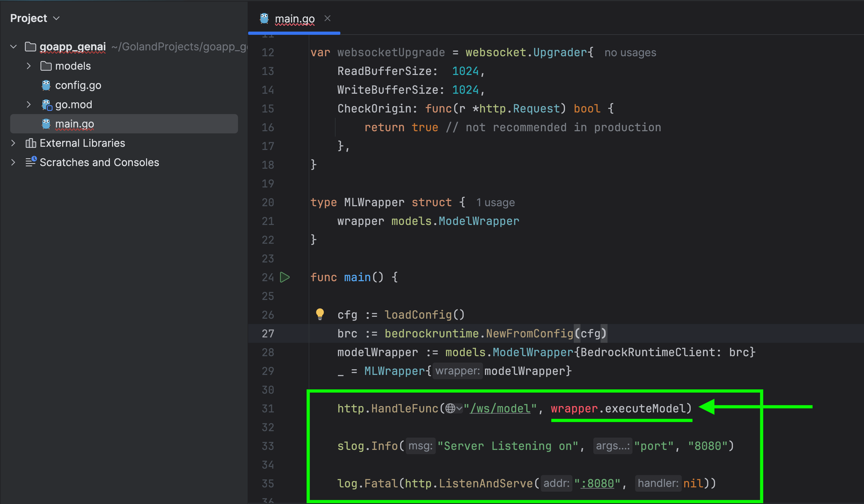Expand the External Libraries node
This screenshot has height=504, width=864.
[13, 143]
